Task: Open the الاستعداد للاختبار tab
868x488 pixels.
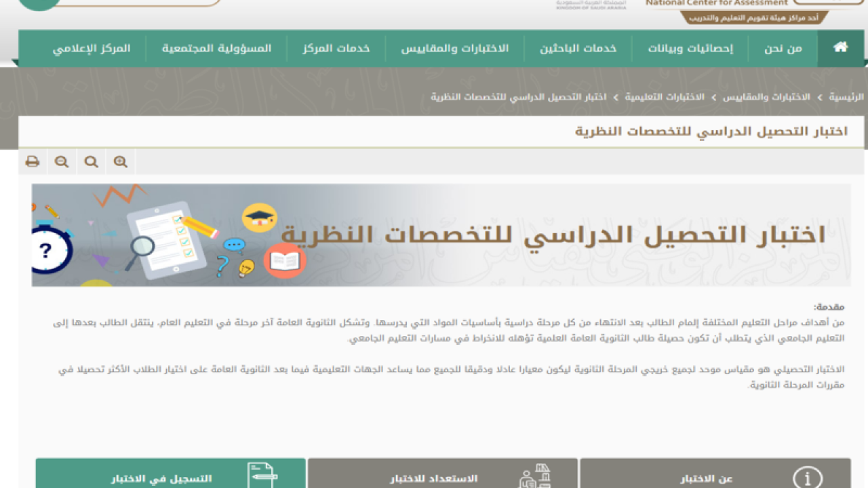Action: 443,472
